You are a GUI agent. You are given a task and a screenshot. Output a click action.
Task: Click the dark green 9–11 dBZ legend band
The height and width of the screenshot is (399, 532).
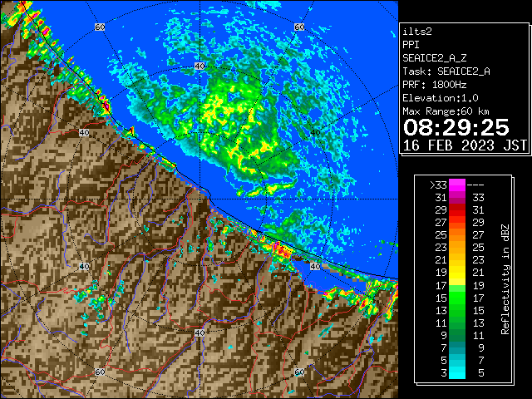(457, 335)
